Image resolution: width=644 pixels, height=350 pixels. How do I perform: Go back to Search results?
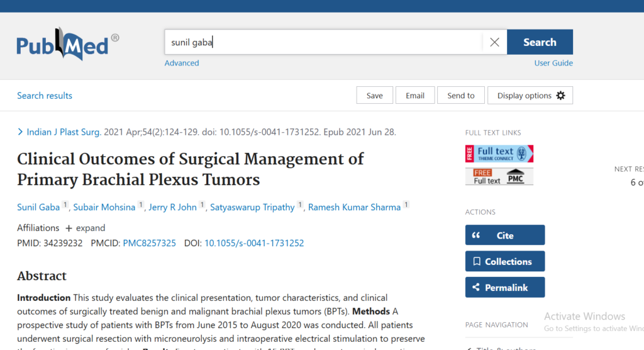click(x=45, y=96)
